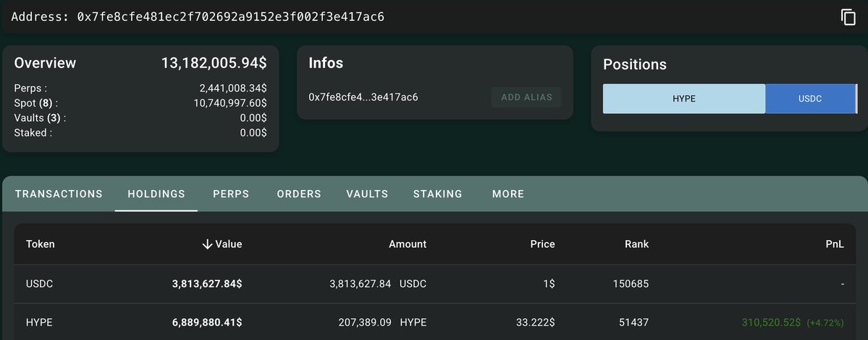The height and width of the screenshot is (340, 868).
Task: Open the Staking tab
Action: tap(437, 194)
